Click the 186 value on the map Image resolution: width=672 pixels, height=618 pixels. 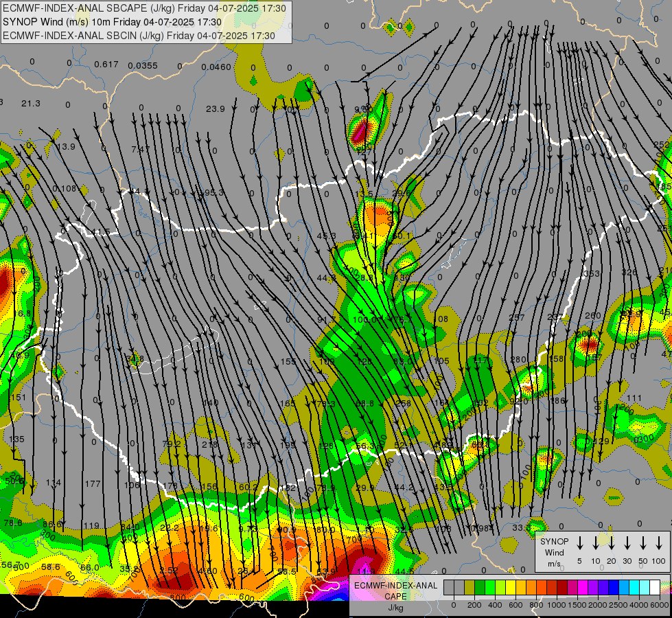[557, 401]
